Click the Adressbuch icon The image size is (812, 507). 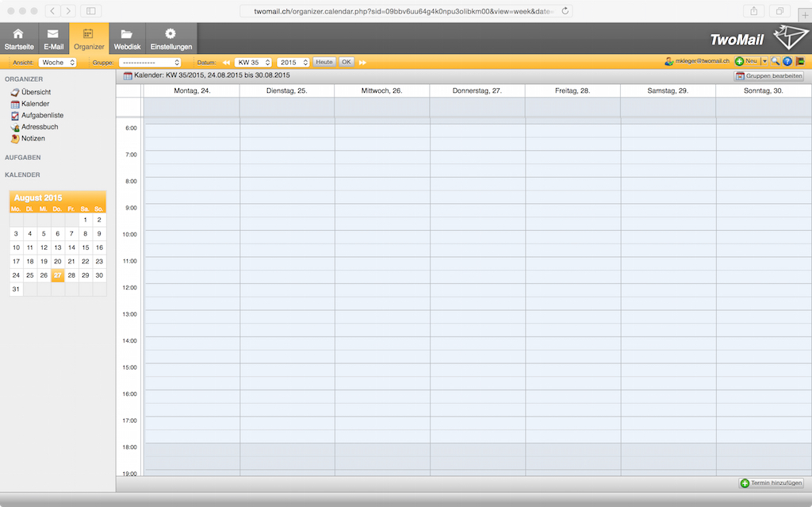(x=15, y=127)
